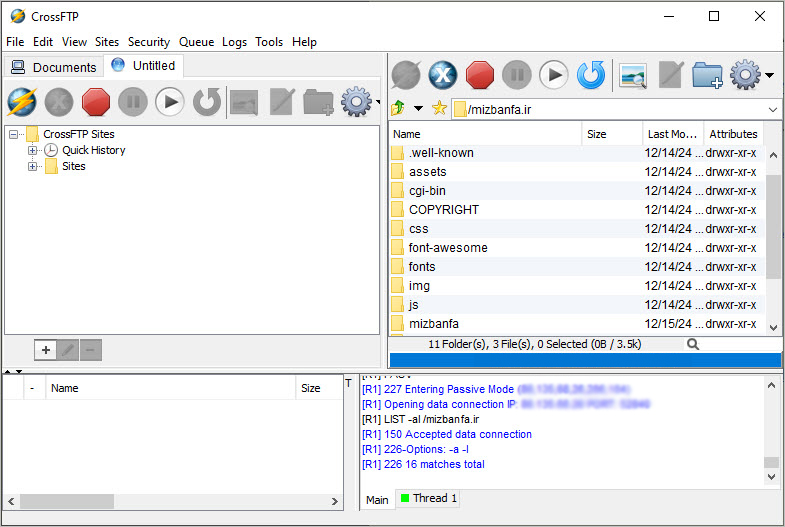
Task: Select the .well-known folder
Action: coord(577,153)
